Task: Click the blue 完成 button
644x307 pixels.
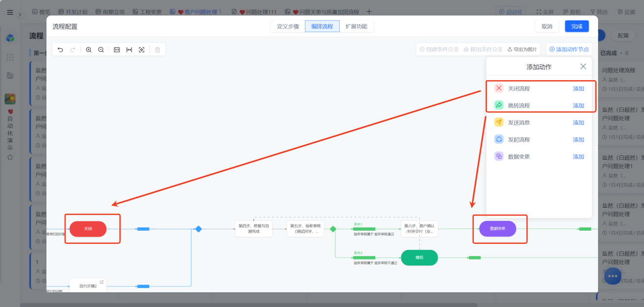Action: click(x=577, y=26)
